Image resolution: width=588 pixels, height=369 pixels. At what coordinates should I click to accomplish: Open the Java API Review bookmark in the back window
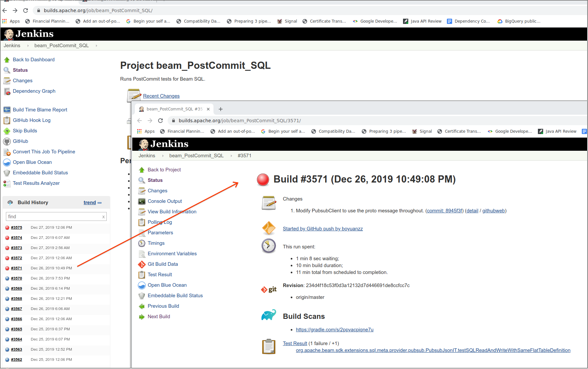point(422,21)
